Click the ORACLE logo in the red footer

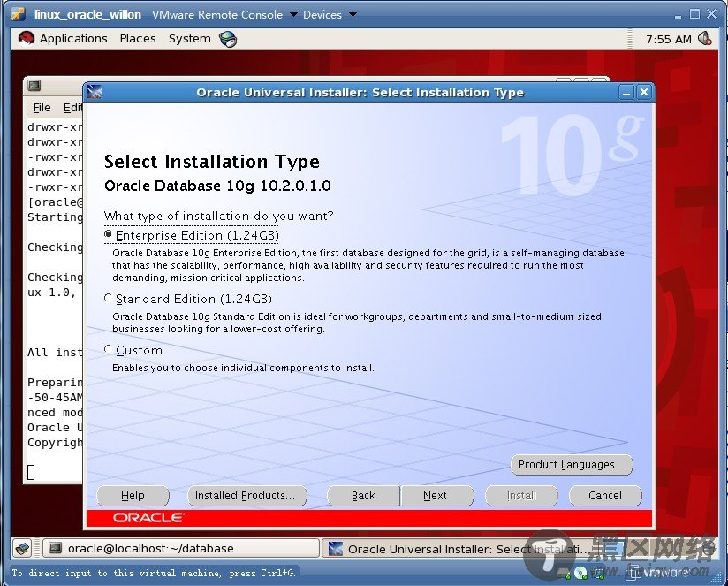[x=148, y=518]
